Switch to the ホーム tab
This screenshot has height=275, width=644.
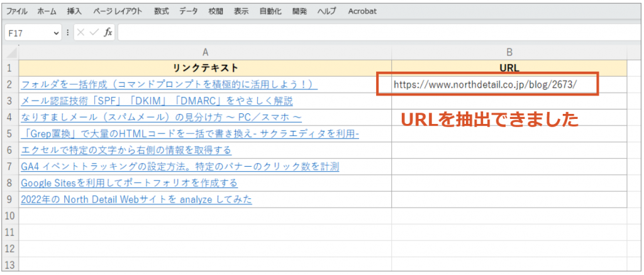(47, 11)
